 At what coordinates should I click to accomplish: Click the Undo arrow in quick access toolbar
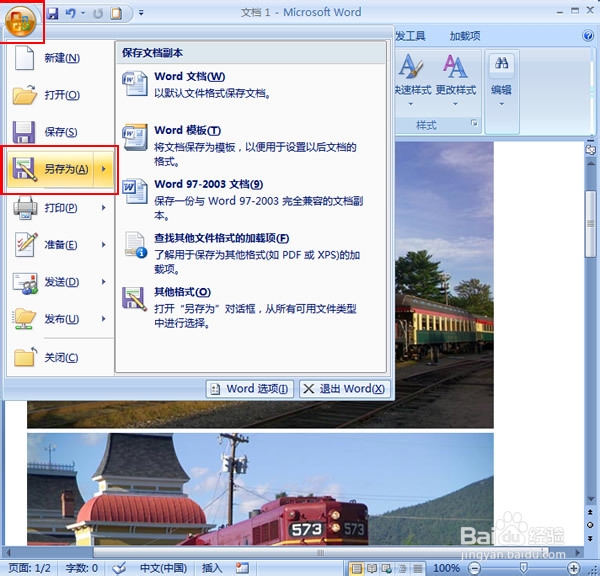[x=71, y=13]
